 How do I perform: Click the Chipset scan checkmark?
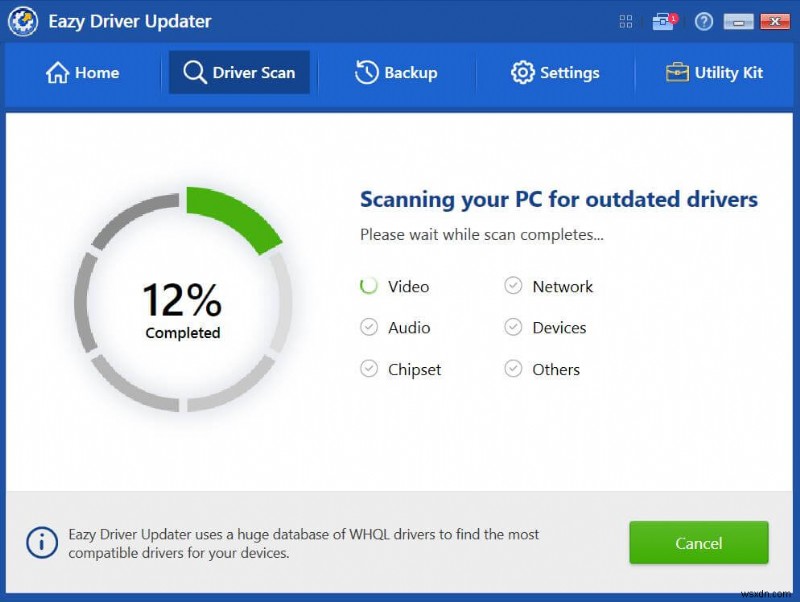368,369
